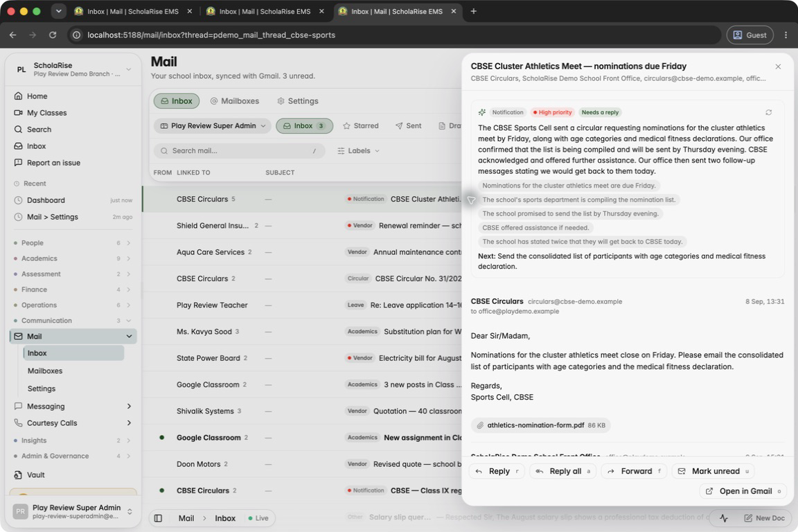Open the browser tab list dropdown
Screen dimensions: 798x532
pyautogui.click(x=58, y=11)
